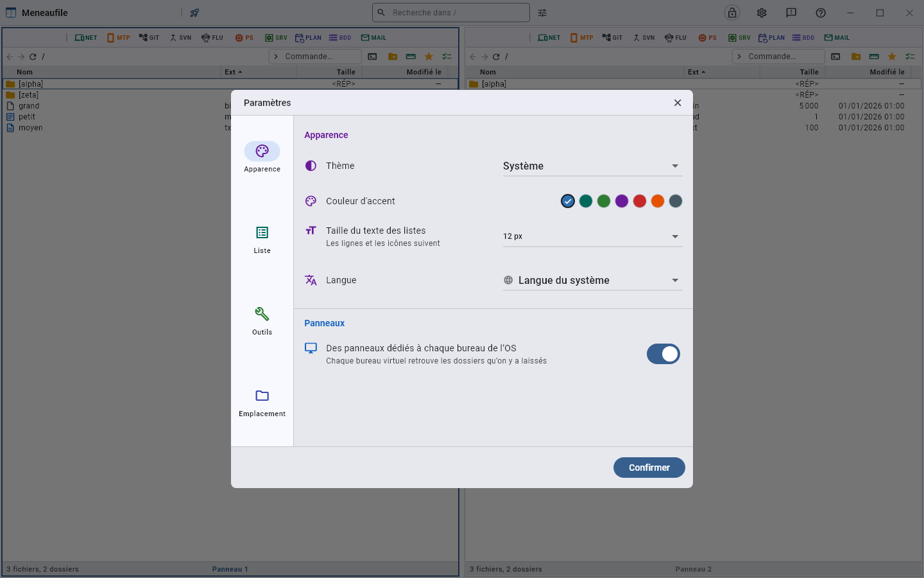Image resolution: width=924 pixels, height=578 pixels.
Task: Choose the green accent color
Action: click(604, 201)
